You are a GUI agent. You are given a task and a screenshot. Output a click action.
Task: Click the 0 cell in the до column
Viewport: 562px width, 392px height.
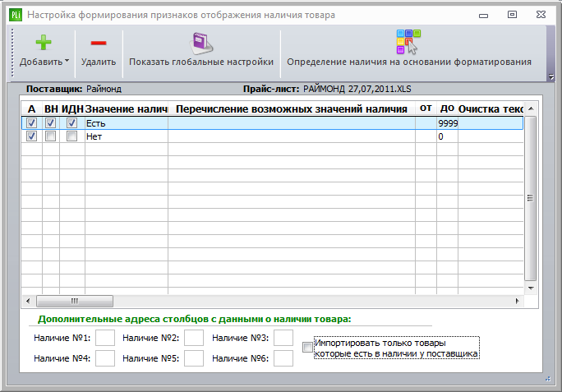[x=447, y=136]
